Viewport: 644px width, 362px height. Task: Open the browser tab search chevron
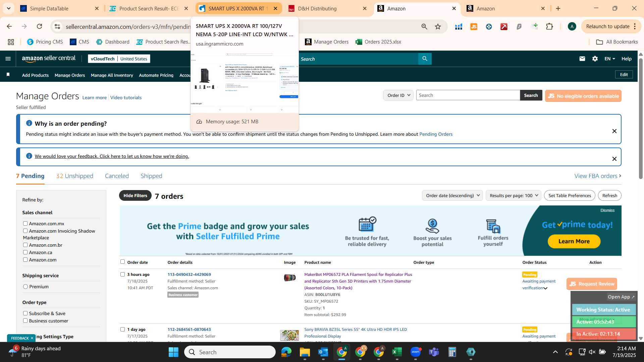coord(8,8)
